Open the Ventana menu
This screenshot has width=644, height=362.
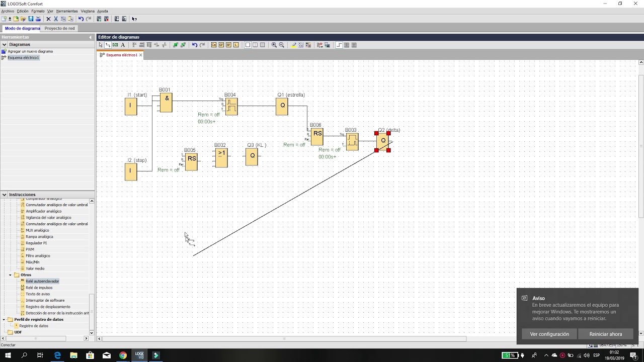[88, 11]
